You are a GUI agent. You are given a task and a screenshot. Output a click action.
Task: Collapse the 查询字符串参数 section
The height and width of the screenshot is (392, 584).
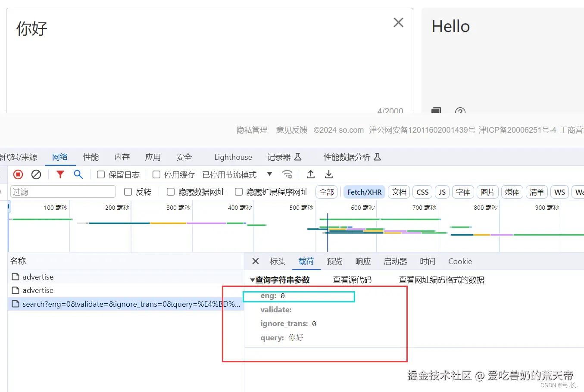tap(253, 279)
